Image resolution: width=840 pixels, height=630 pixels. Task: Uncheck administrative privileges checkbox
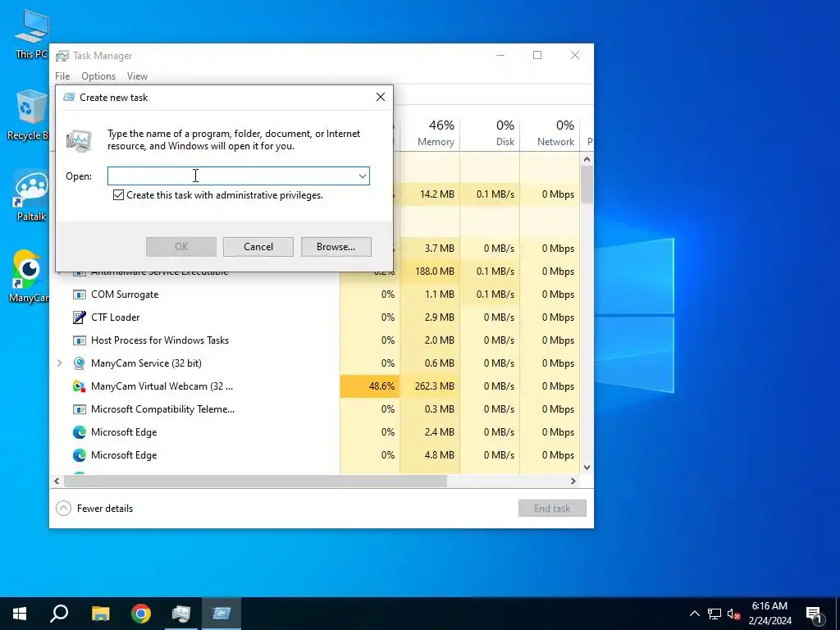click(118, 195)
